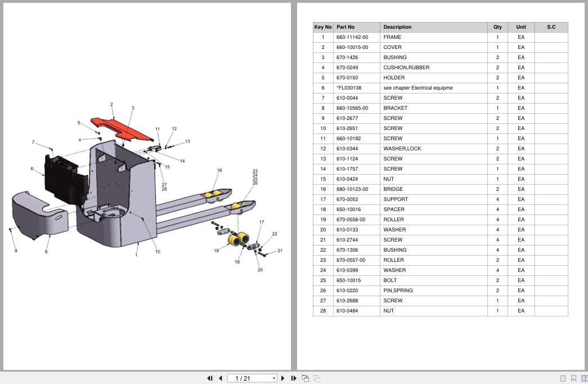Select part number 670-0557-00
Screen dimensions: 588x384
tap(351, 260)
